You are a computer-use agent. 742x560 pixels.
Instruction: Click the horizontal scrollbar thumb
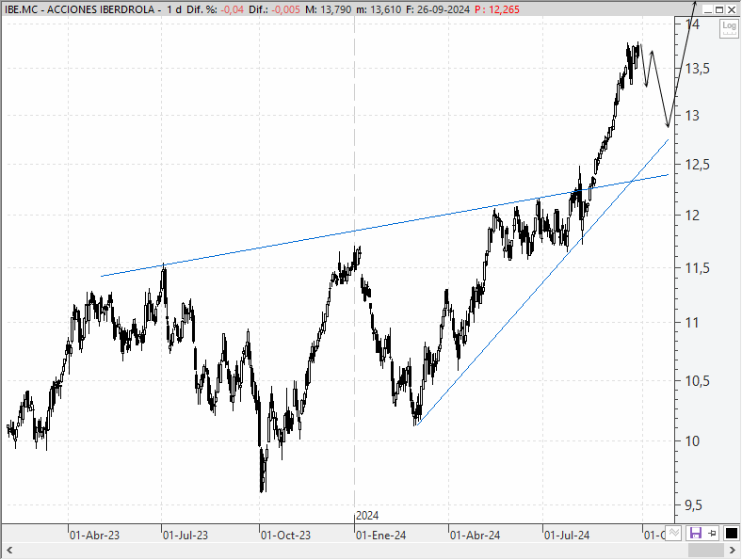pyautogui.click(x=706, y=550)
